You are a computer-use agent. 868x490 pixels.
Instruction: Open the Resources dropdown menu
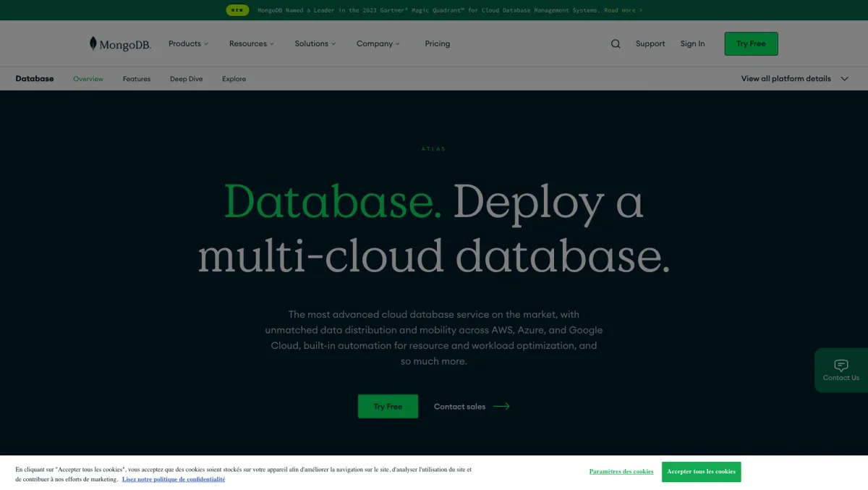[251, 43]
